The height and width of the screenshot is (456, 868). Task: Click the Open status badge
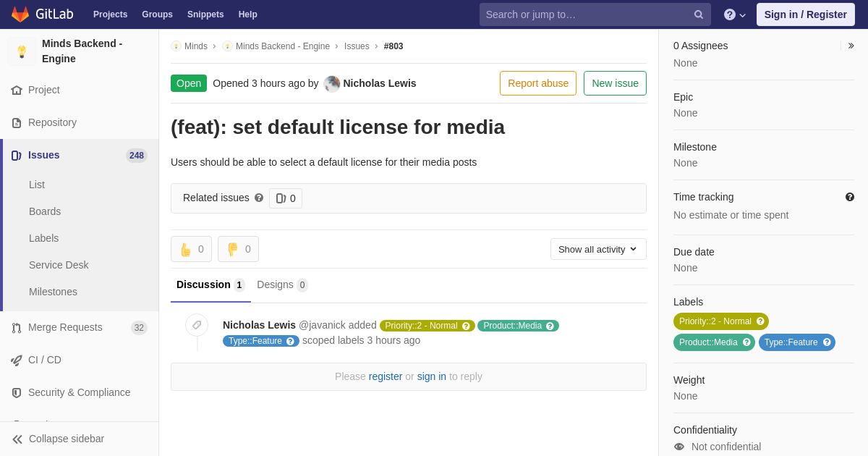189,83
